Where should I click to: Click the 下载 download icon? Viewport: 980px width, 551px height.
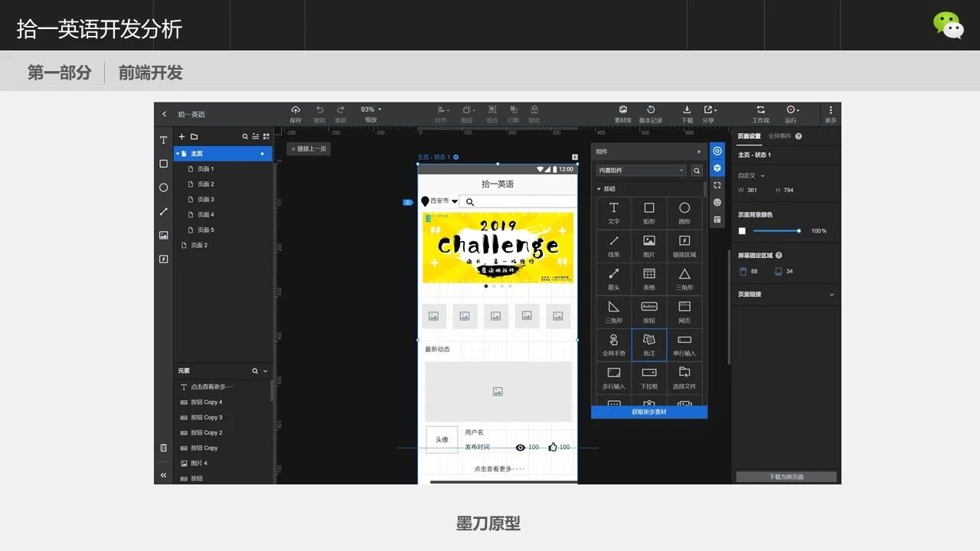(x=687, y=109)
